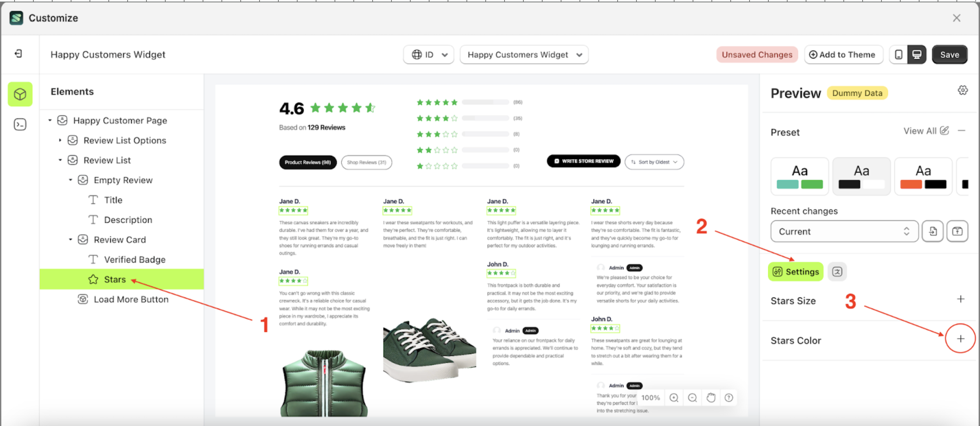The image size is (980, 426).
Task: Toggle desktop preview mode
Action: pos(917,55)
